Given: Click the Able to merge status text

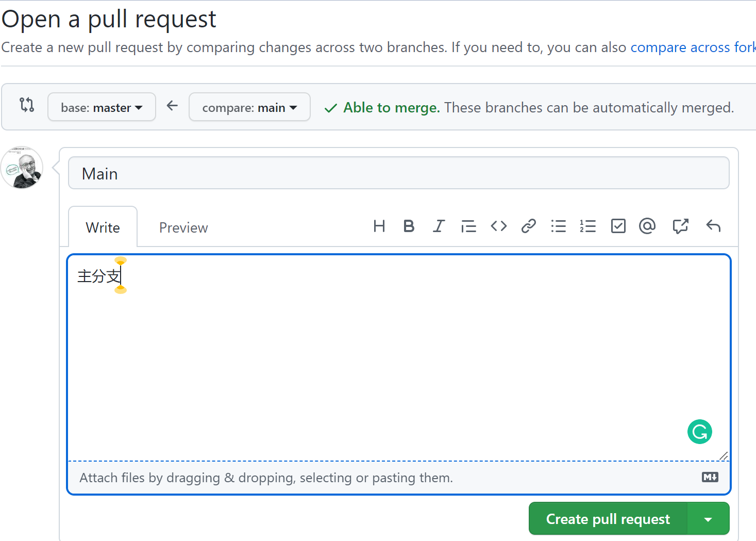Looking at the screenshot, I should (x=392, y=108).
